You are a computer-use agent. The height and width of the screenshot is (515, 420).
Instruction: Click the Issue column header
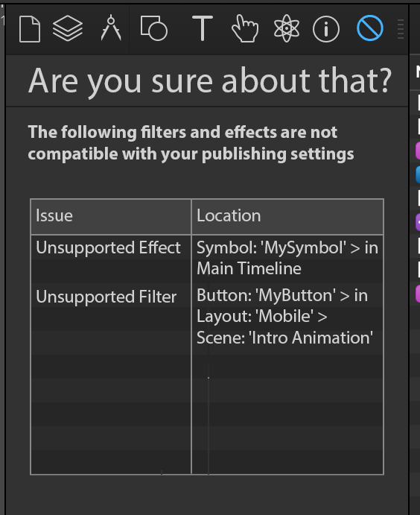111,216
